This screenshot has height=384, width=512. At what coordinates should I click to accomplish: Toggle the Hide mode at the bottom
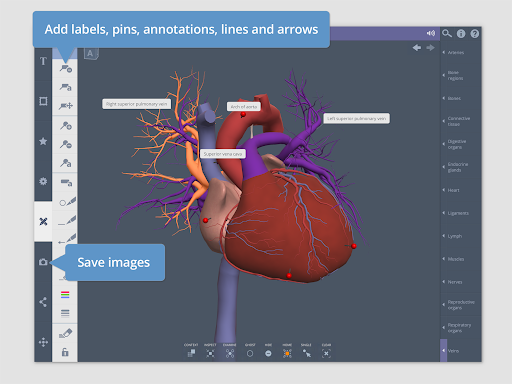(268, 354)
